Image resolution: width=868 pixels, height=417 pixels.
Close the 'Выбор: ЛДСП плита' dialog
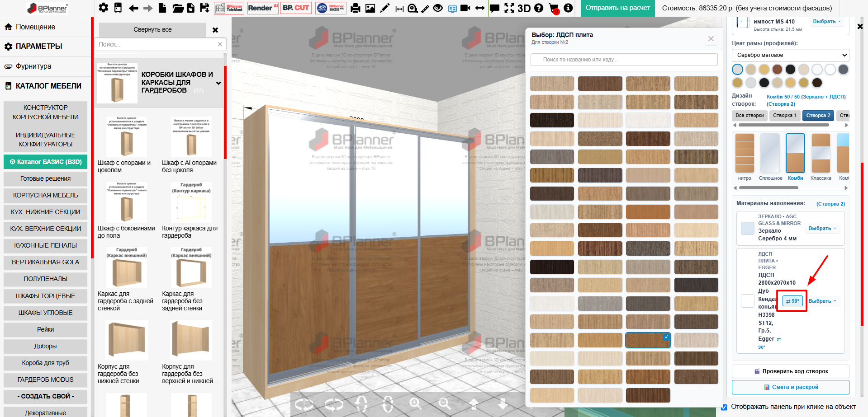click(711, 39)
